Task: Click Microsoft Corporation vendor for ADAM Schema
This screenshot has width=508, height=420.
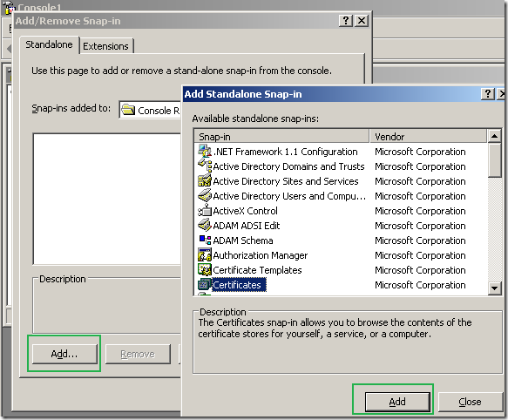Action: coord(420,240)
